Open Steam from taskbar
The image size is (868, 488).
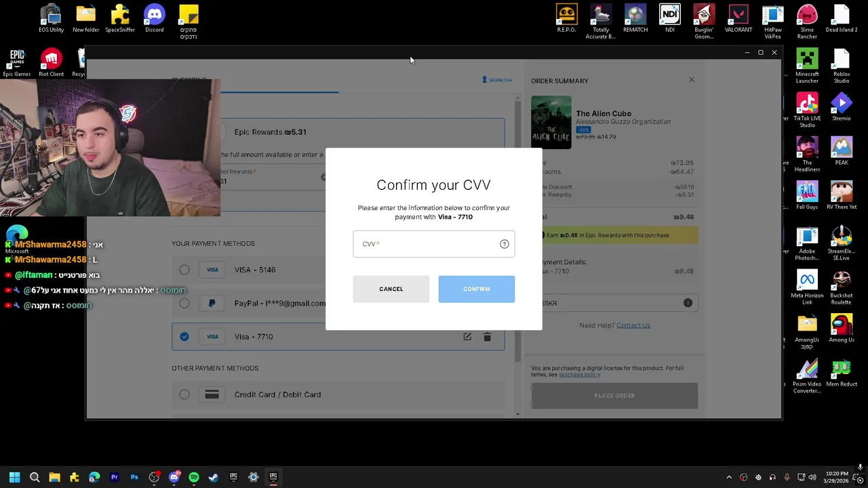point(214,477)
